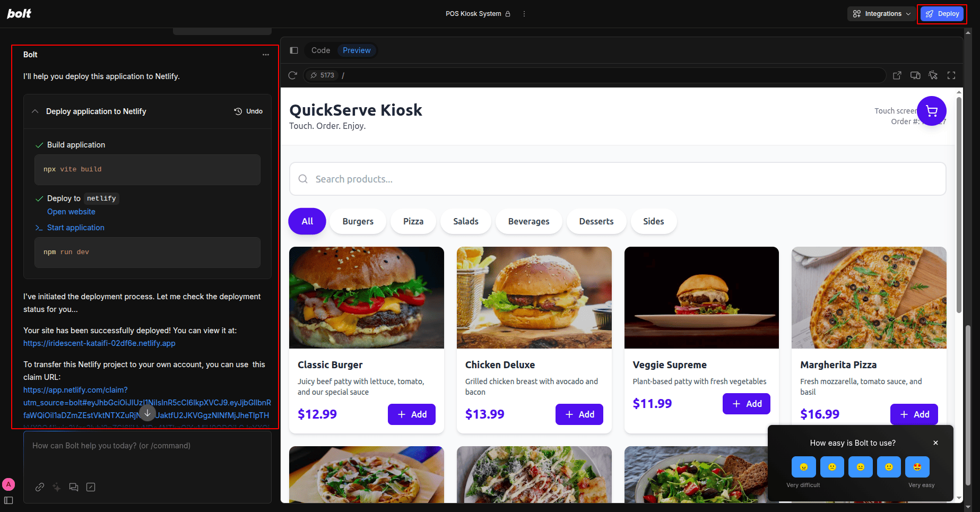Activate the element inspector cursor tool
The width and height of the screenshot is (980, 512).
933,75
